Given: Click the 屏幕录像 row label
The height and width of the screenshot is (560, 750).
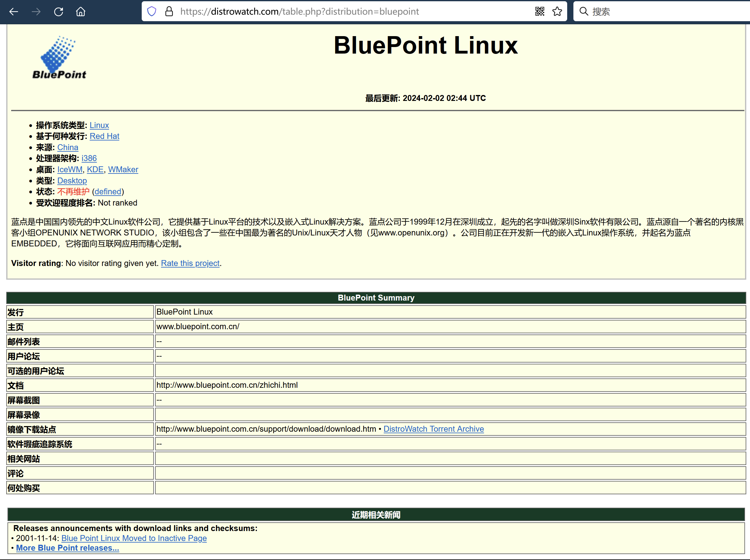Looking at the screenshot, I should [24, 415].
